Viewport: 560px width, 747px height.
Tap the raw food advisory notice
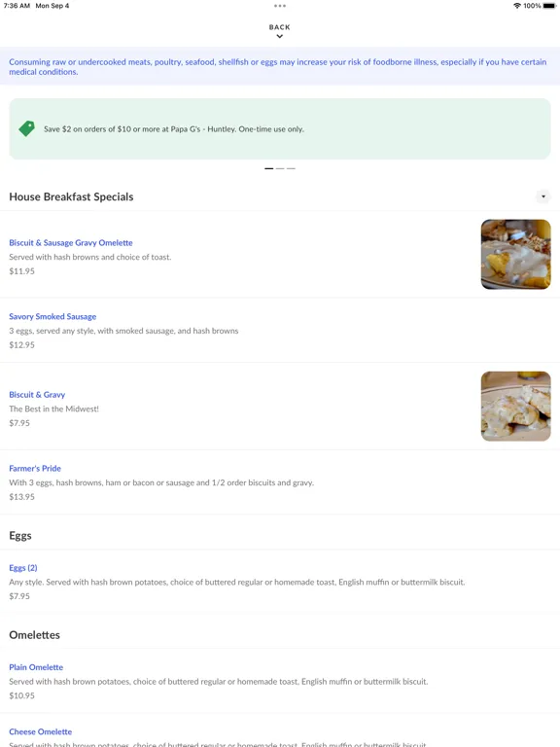pos(280,66)
